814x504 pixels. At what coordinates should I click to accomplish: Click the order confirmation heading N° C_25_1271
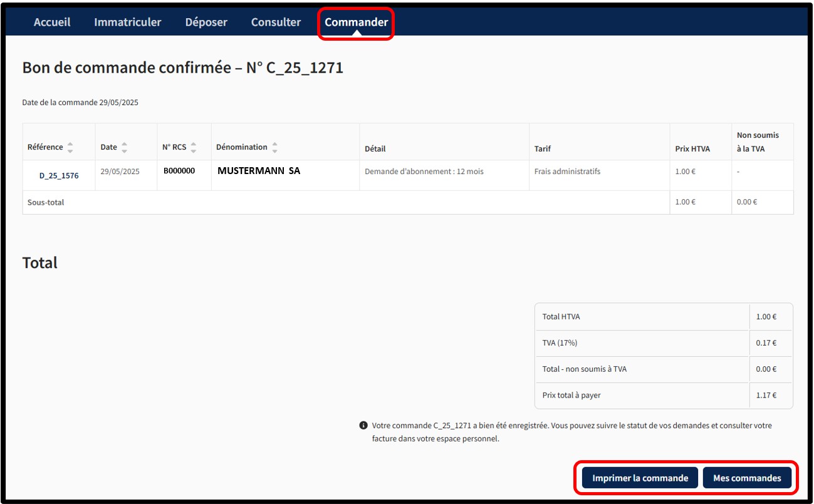click(182, 68)
